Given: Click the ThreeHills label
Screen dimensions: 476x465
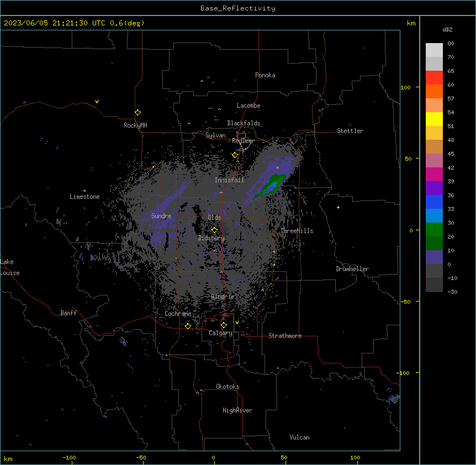Looking at the screenshot, I should pos(297,231).
